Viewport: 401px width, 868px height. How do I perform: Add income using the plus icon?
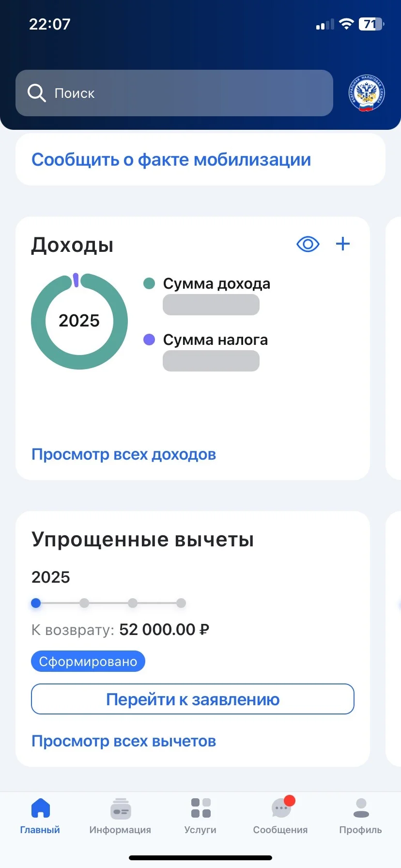point(343,244)
